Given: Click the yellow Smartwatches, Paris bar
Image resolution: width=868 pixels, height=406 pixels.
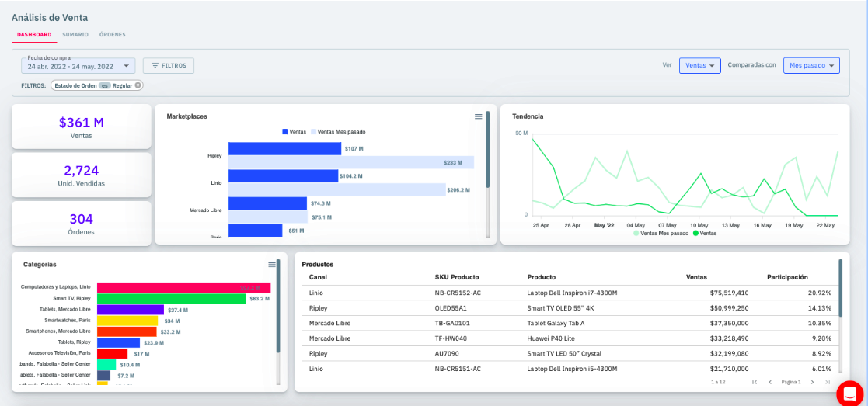Looking at the screenshot, I should click(128, 321).
